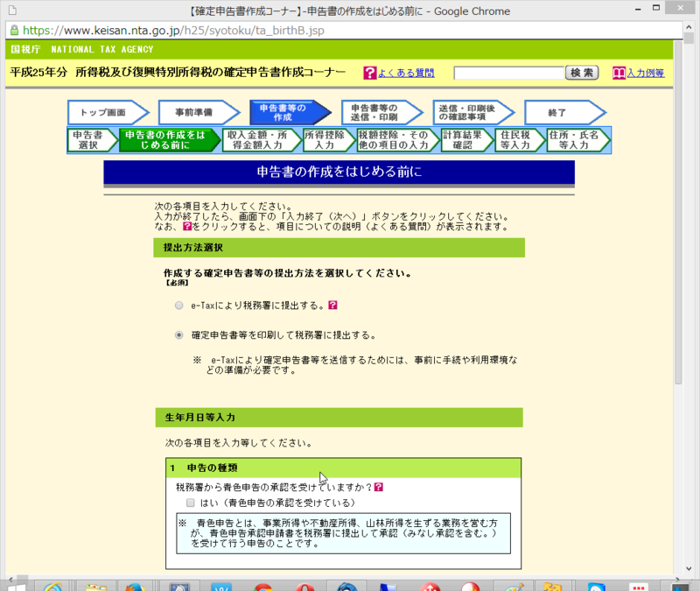The width and height of the screenshot is (700, 591).
Task: Click the 国税庁 NATIONAL TAX AGENCY header text
Action: 81,49
